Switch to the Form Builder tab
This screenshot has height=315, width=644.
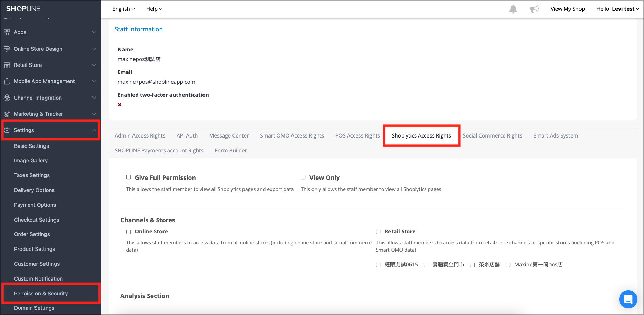[231, 151]
